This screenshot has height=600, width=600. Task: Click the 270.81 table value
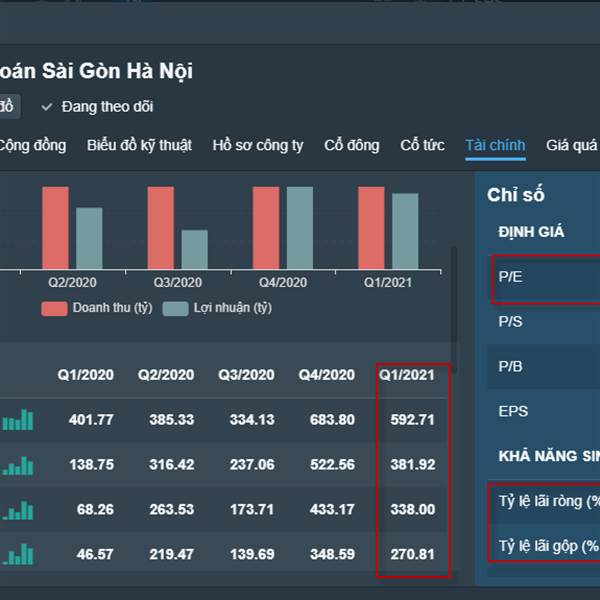pos(412,554)
